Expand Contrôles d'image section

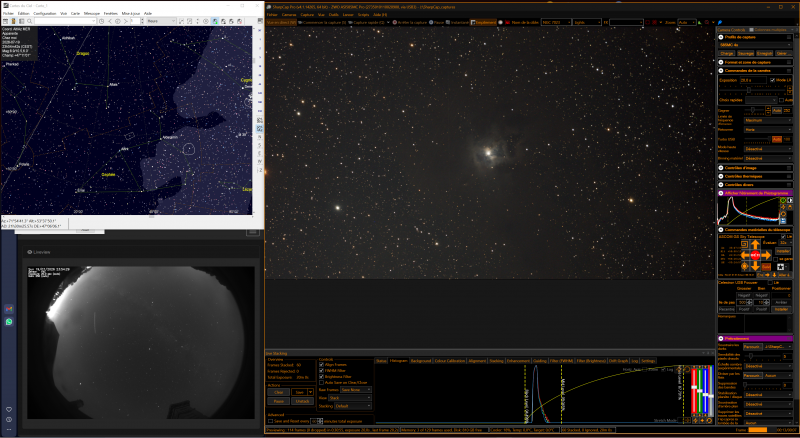click(721, 168)
